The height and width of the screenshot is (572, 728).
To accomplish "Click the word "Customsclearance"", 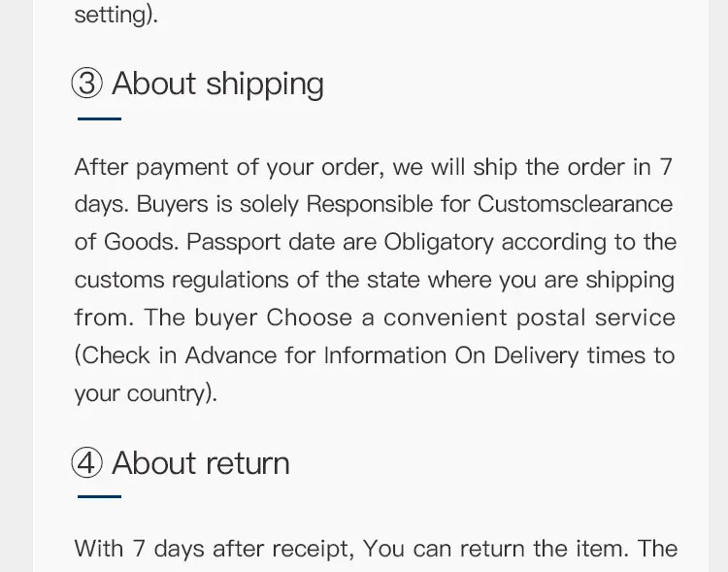I will point(575,205).
